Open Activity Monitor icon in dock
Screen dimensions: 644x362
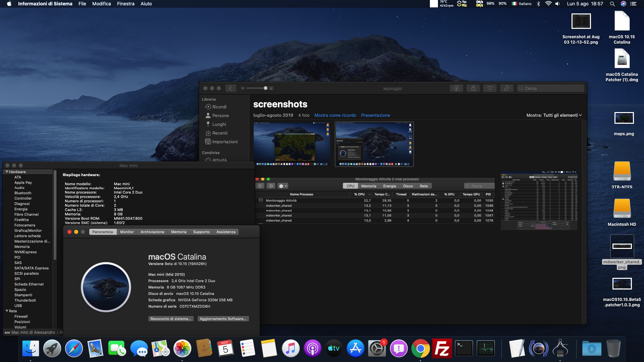tap(486, 349)
